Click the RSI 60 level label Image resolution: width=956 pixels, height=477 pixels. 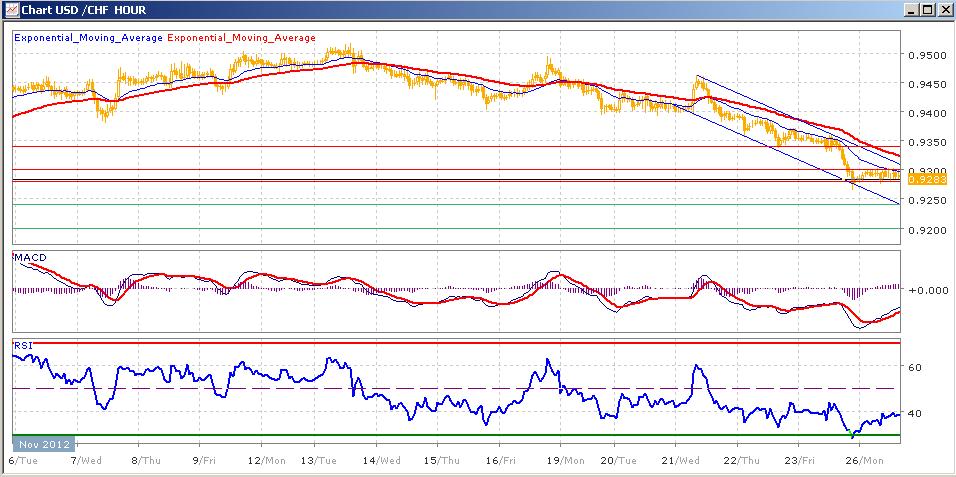pos(913,367)
